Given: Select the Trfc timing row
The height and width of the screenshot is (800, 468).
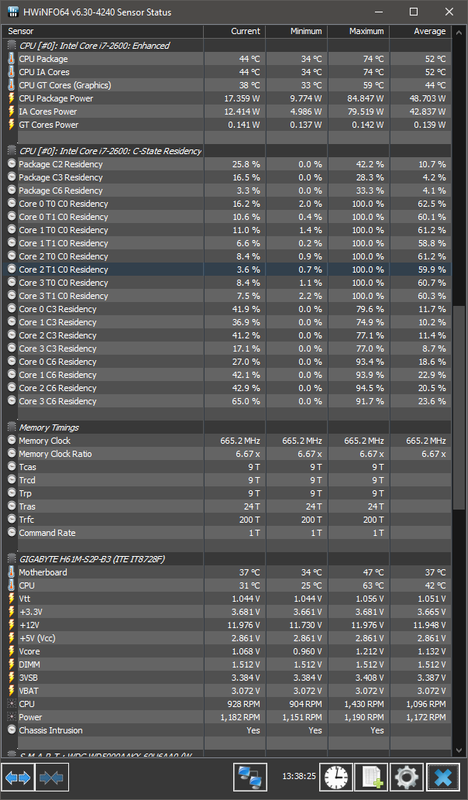Looking at the screenshot, I should coord(227,519).
